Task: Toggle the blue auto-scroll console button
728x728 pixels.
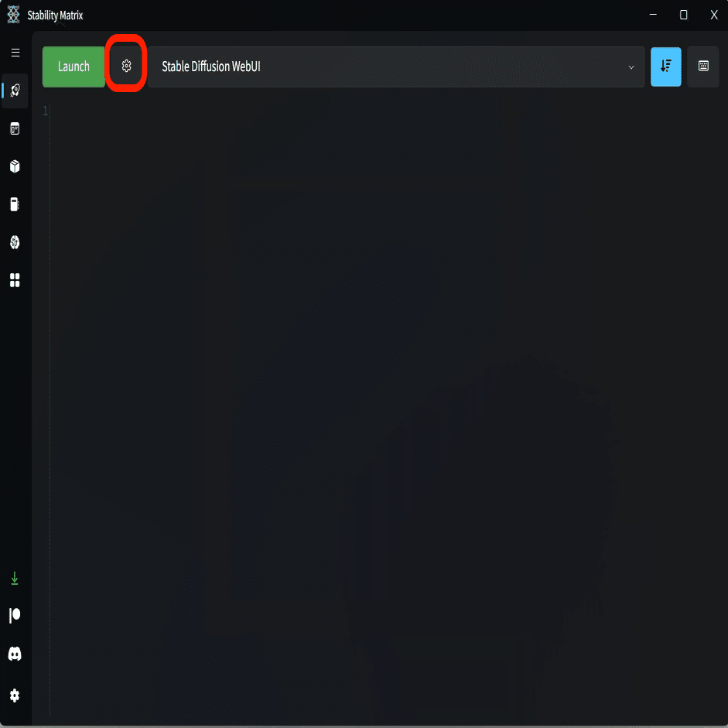Action: [x=666, y=67]
